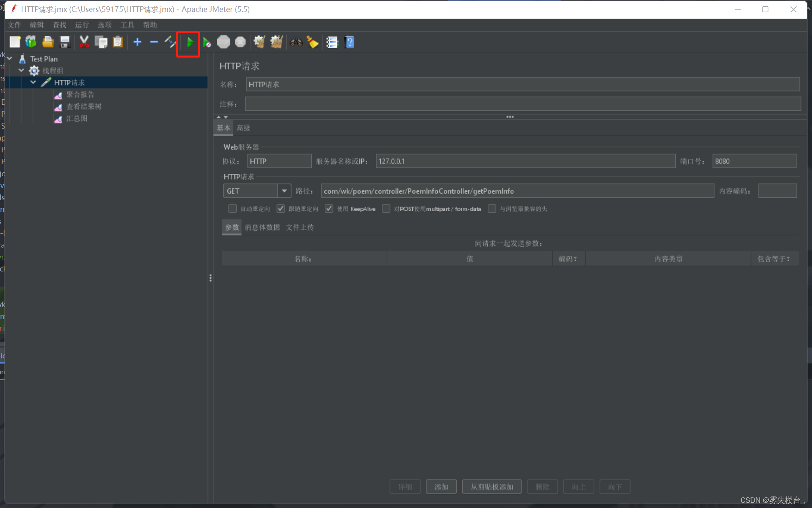Select 汇总图 listener in tree

click(x=77, y=118)
